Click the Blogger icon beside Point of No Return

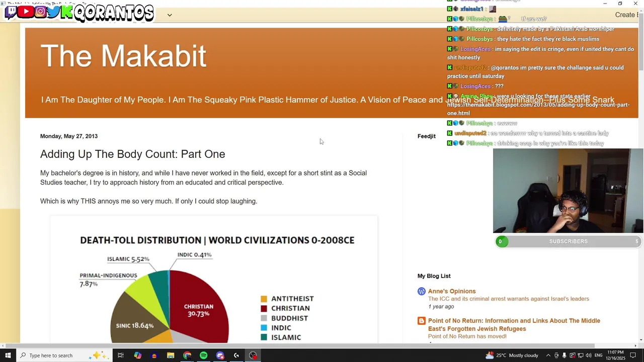pyautogui.click(x=422, y=321)
